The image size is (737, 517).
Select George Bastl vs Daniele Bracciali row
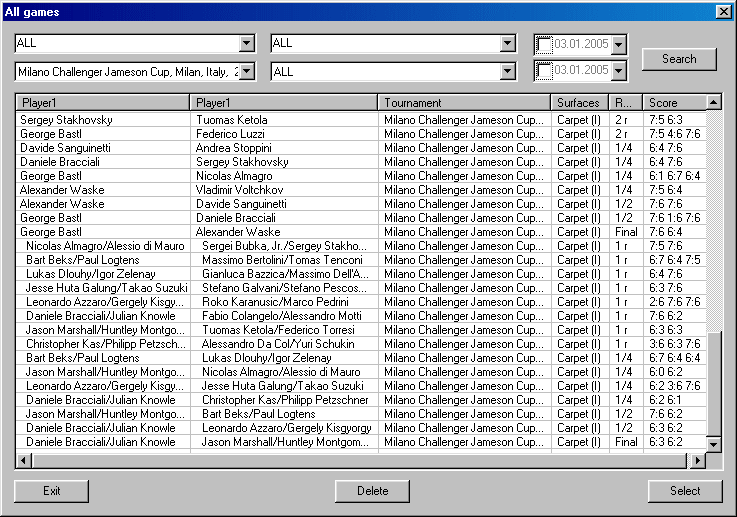pos(361,218)
